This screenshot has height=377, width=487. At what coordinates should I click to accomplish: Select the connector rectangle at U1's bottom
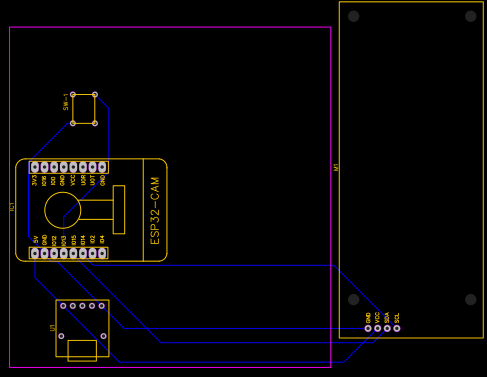pos(82,351)
